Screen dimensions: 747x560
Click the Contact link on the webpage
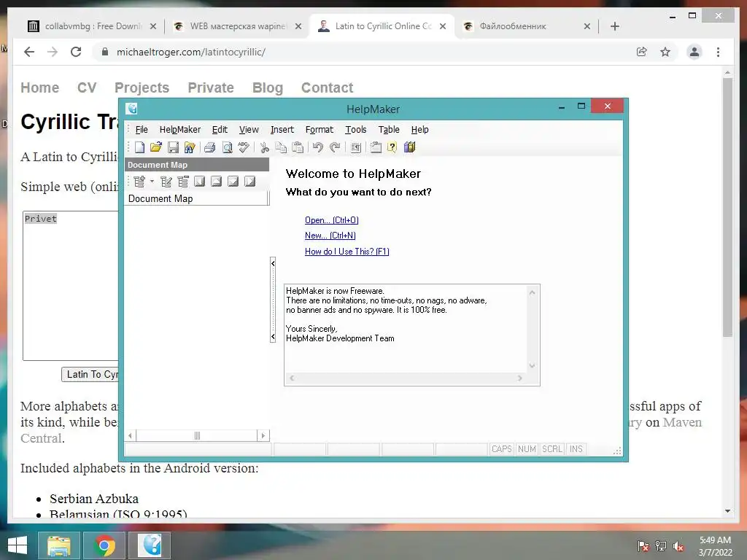(328, 87)
